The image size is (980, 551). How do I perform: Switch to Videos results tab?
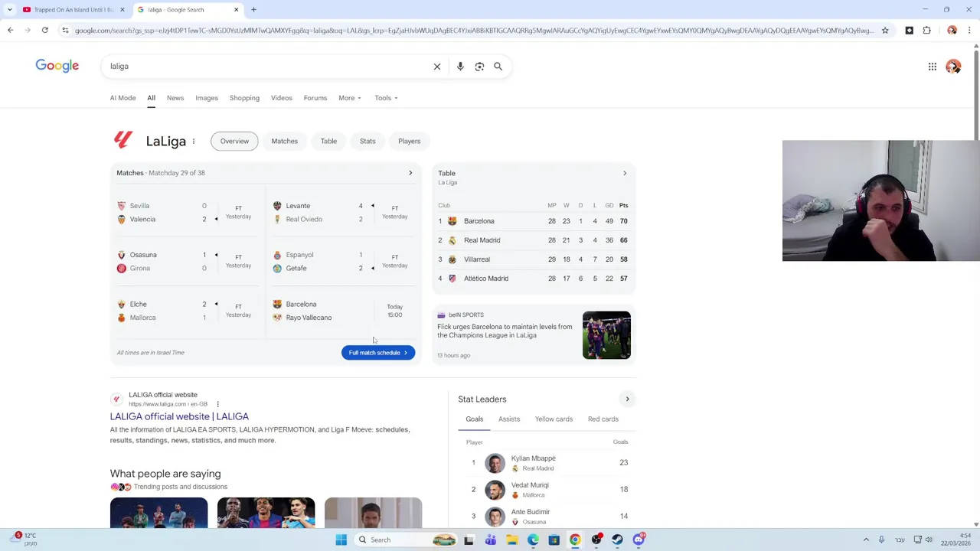pyautogui.click(x=282, y=98)
